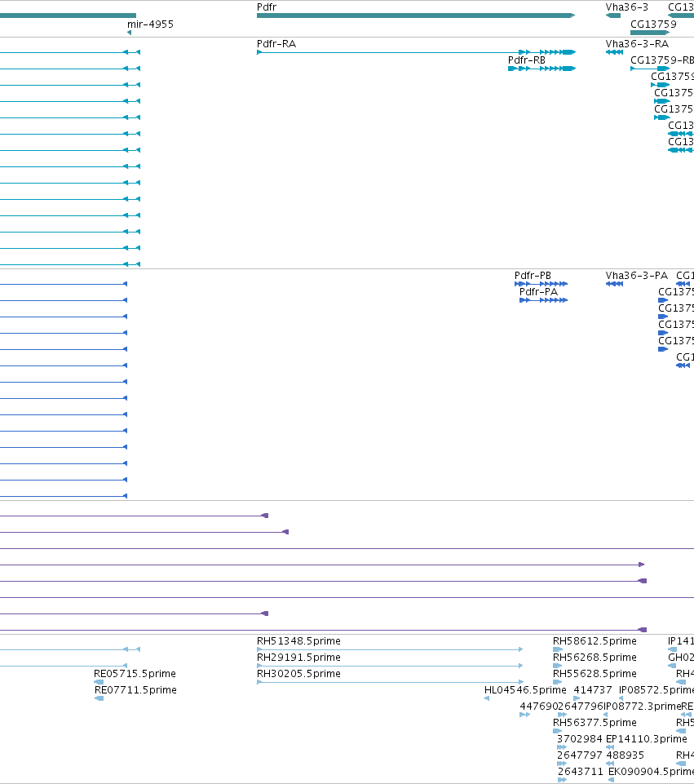Click the Vha36-3-PA protein label
The width and height of the screenshot is (694, 784).
637,276
